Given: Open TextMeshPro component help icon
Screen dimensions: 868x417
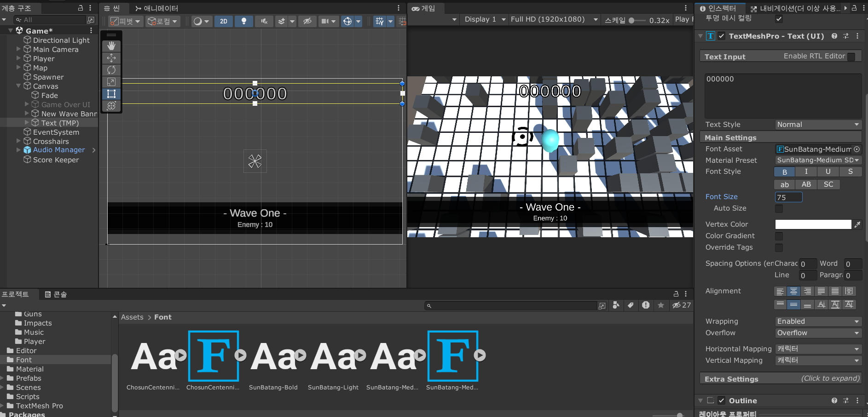Looking at the screenshot, I should (x=834, y=36).
